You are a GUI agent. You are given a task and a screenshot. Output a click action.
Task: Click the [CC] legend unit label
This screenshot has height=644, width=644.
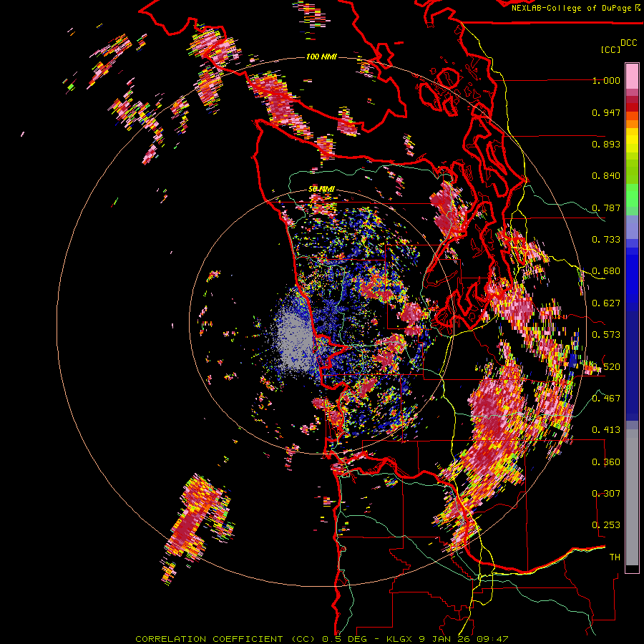(x=610, y=49)
